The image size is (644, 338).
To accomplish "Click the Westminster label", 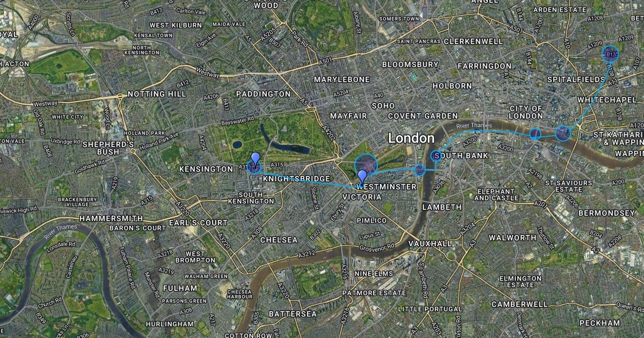I will click(386, 186).
